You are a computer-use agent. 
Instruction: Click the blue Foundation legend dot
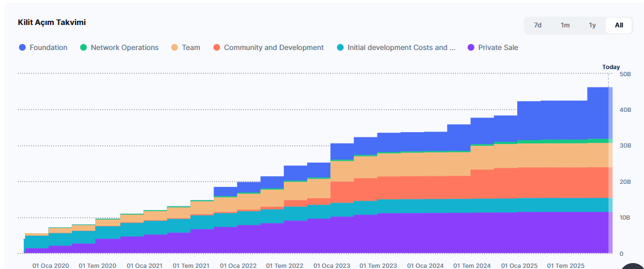pos(23,48)
